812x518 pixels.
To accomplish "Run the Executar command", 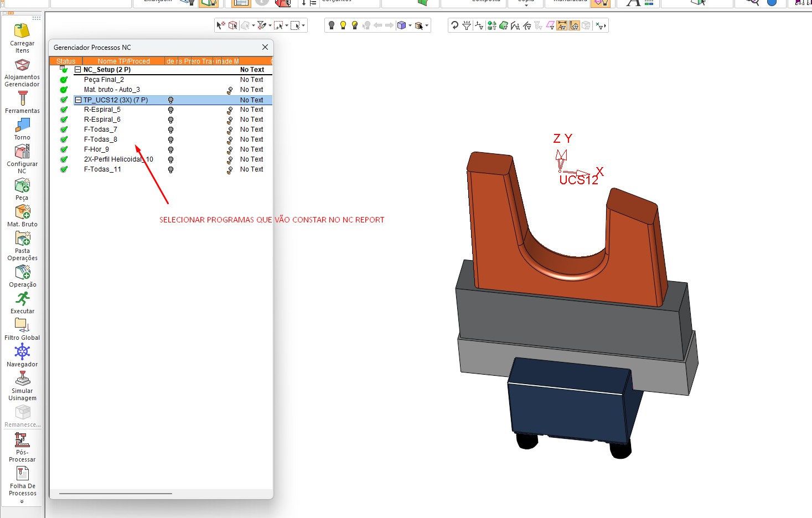I will [22, 303].
